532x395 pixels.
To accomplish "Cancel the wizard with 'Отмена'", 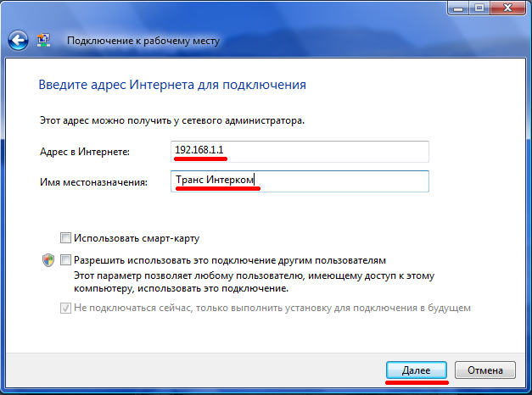I will coord(485,370).
